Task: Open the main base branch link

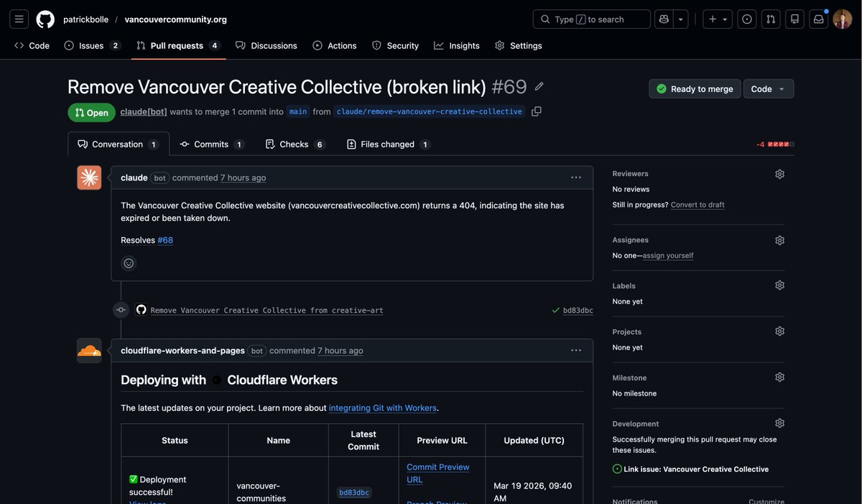Action: point(298,112)
